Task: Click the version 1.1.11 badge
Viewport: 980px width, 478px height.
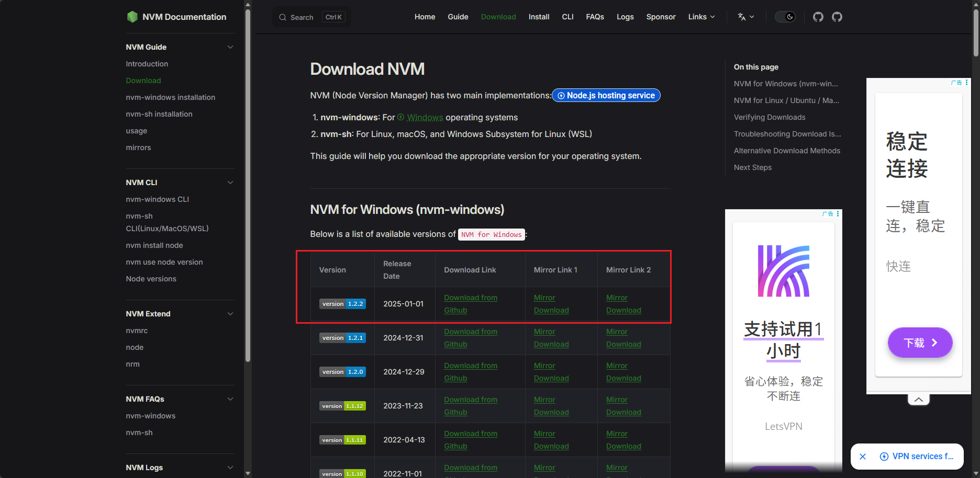Action: (343, 440)
